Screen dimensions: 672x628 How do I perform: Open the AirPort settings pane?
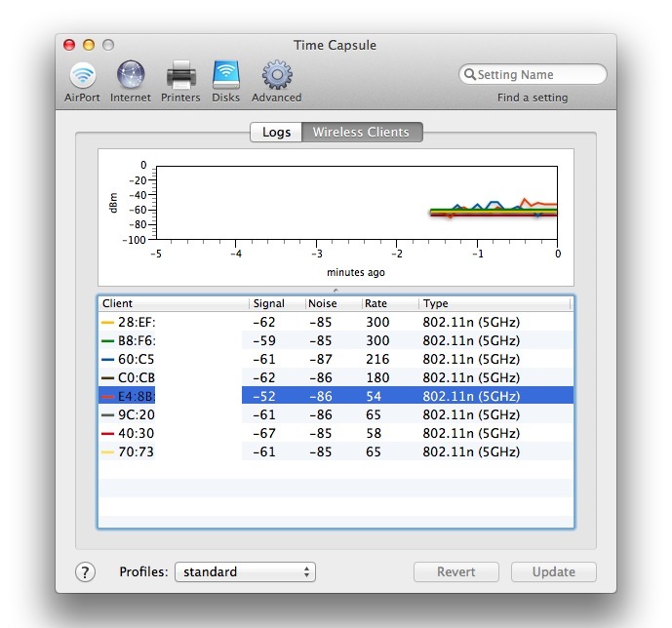click(82, 82)
